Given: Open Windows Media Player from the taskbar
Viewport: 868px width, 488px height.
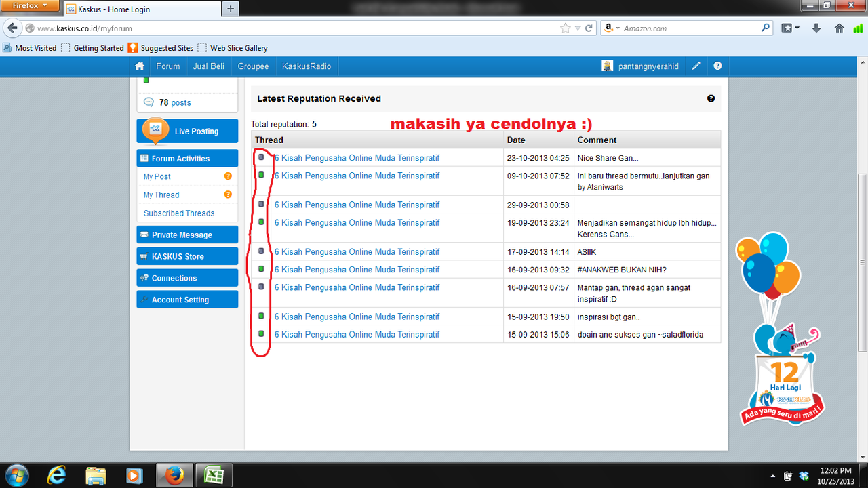Looking at the screenshot, I should [x=135, y=476].
